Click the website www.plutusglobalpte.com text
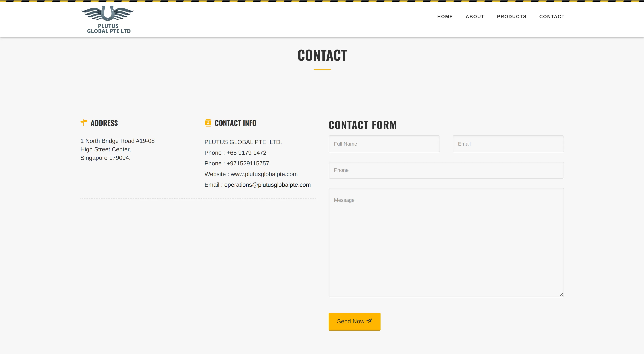Screen dimensions: 644x354 click(x=264, y=174)
